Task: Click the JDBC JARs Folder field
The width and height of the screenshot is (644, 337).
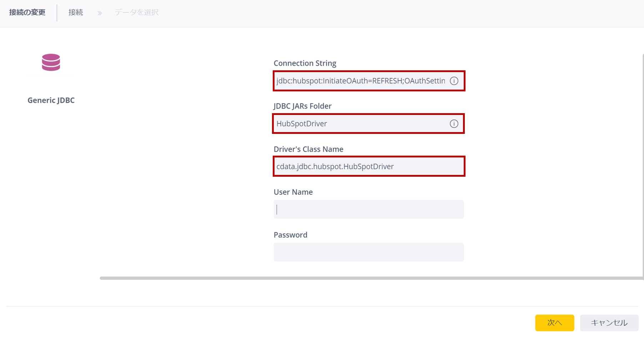Action: [368, 124]
